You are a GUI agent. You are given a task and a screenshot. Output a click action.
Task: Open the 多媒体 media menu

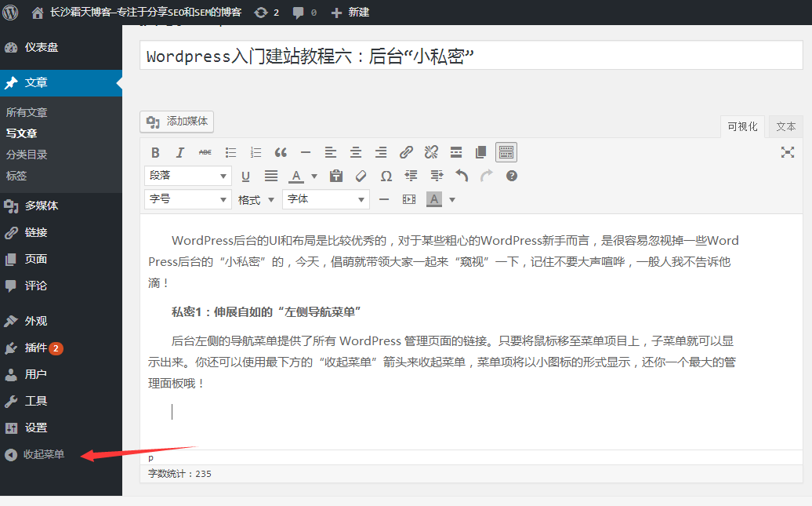pyautogui.click(x=61, y=206)
